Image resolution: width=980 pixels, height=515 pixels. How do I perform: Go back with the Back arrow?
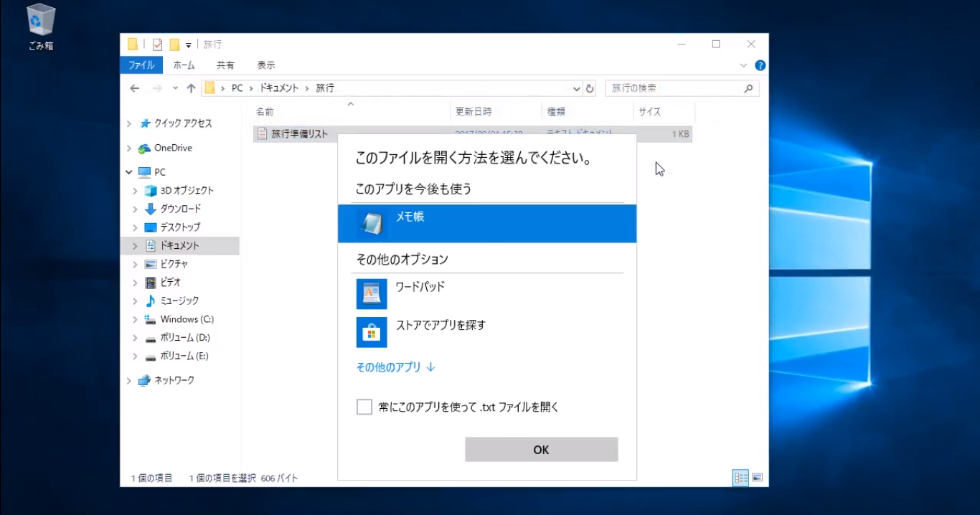click(135, 88)
